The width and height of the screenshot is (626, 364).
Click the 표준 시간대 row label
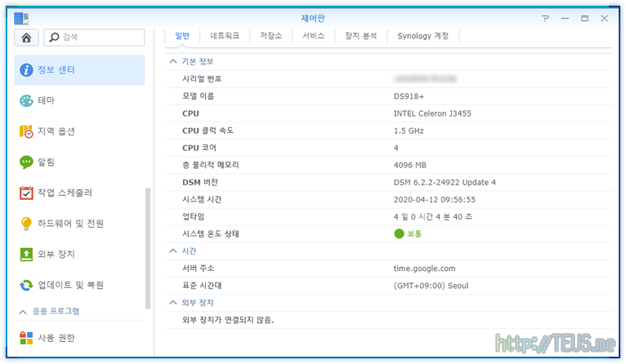[x=202, y=286]
